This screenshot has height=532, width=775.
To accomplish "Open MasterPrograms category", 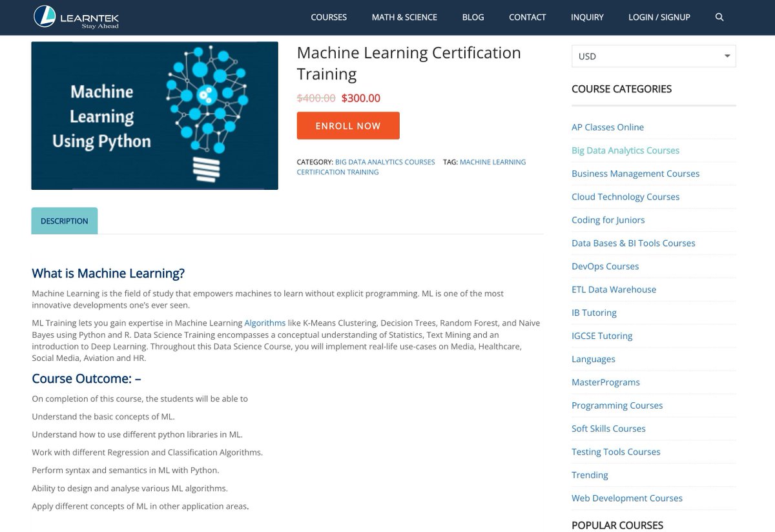I will pos(606,383).
